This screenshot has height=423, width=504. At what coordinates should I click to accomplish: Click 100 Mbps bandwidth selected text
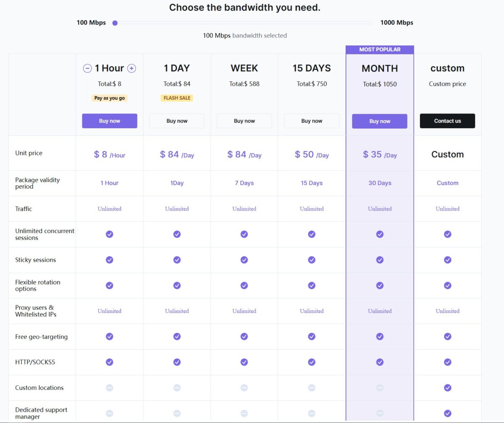point(245,36)
